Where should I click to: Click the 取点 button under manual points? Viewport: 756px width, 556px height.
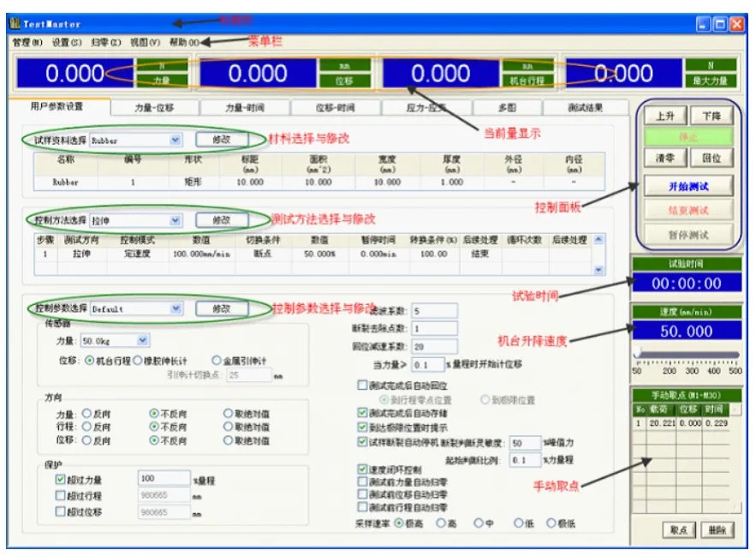(x=679, y=529)
